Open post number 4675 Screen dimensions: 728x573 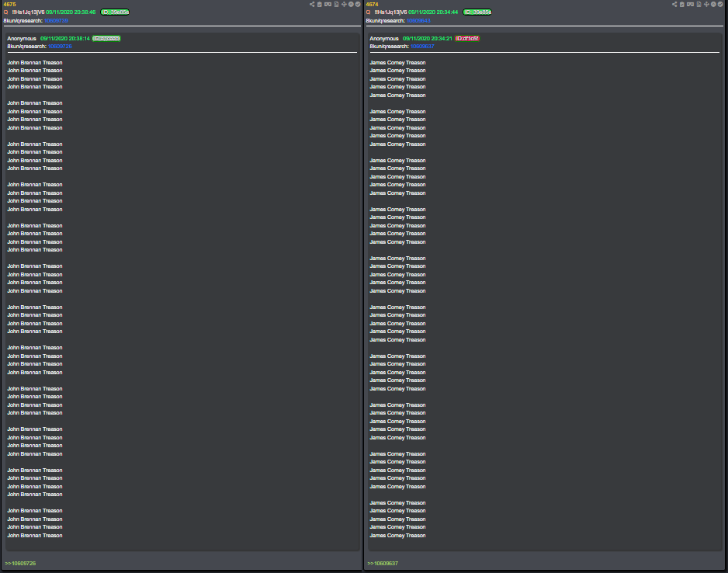pyautogui.click(x=9, y=4)
